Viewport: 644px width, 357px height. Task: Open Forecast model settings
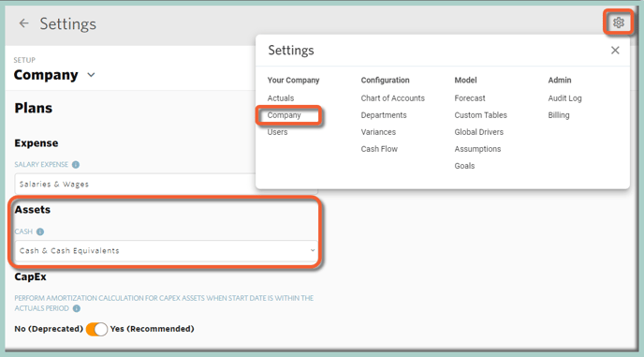pyautogui.click(x=470, y=98)
